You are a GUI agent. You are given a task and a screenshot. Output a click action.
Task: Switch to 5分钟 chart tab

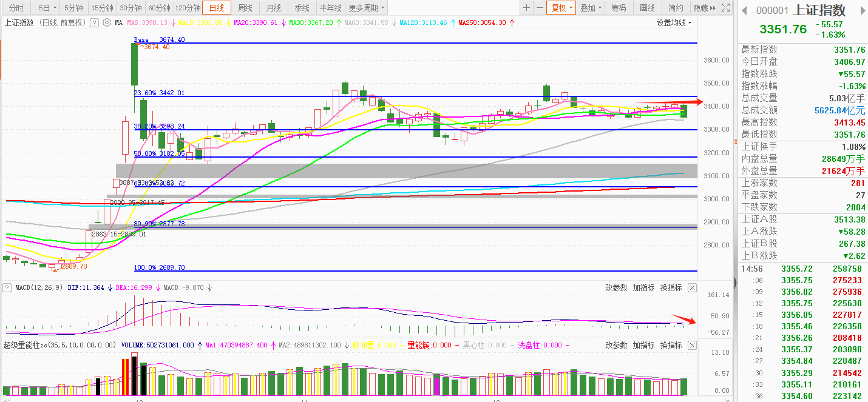tap(73, 8)
